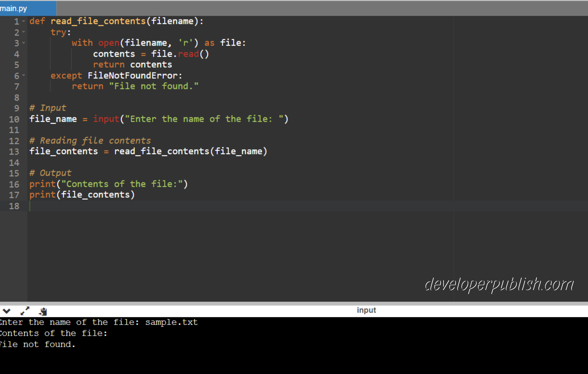Place cursor on empty line 18
The height and width of the screenshot is (374, 588).
coord(308,206)
